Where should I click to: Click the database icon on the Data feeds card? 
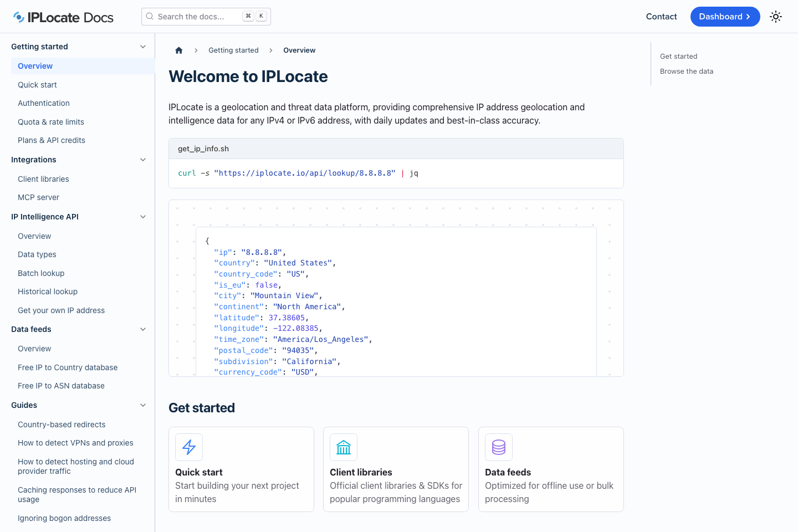(498, 447)
